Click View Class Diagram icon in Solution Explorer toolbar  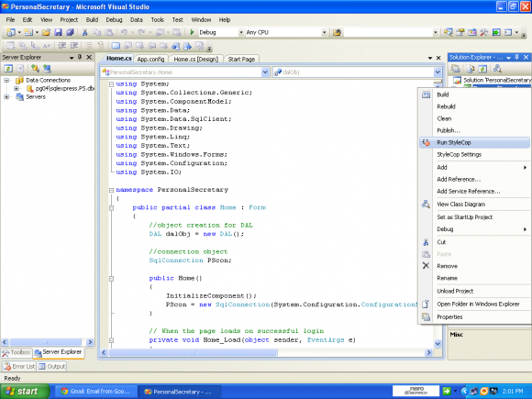(497, 69)
